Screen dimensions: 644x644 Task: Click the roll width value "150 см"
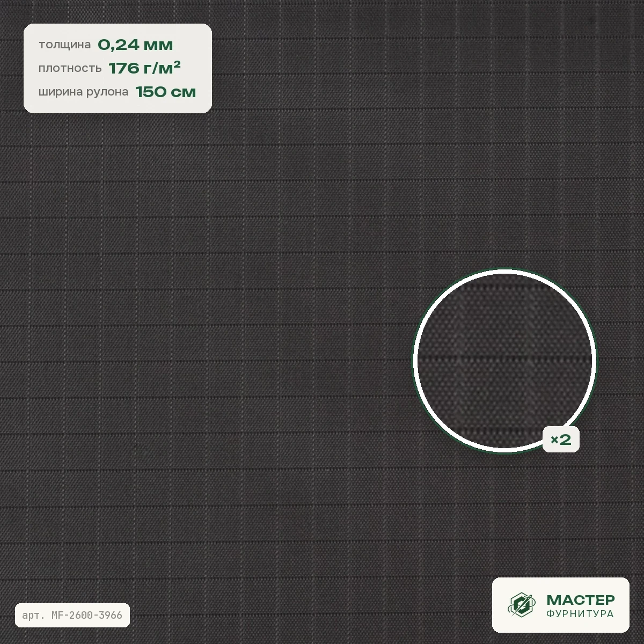point(166,92)
